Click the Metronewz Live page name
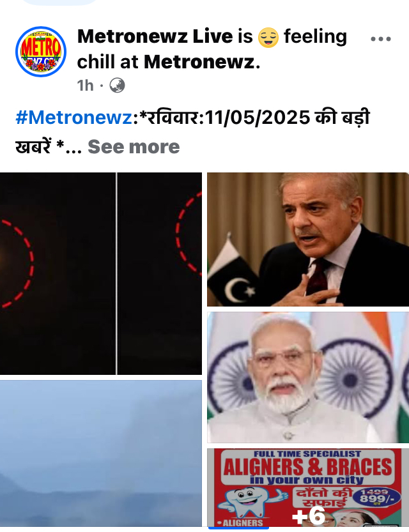The width and height of the screenshot is (409, 532). pyautogui.click(x=155, y=36)
